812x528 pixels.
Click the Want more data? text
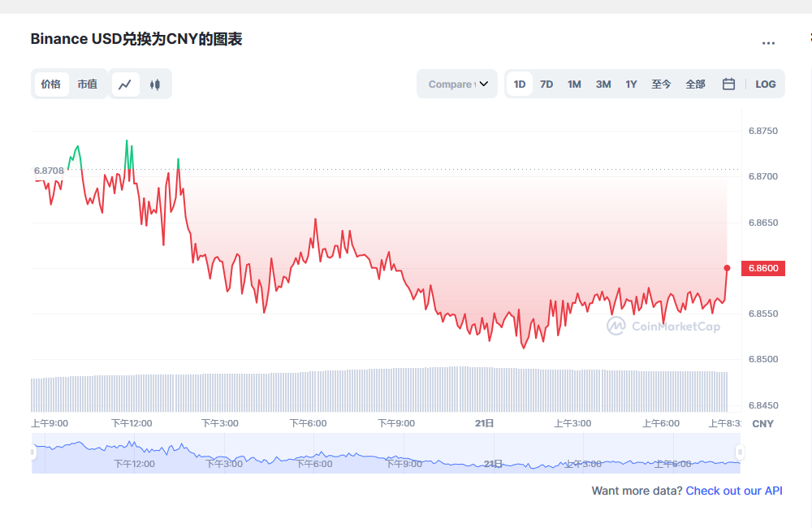pyautogui.click(x=637, y=491)
